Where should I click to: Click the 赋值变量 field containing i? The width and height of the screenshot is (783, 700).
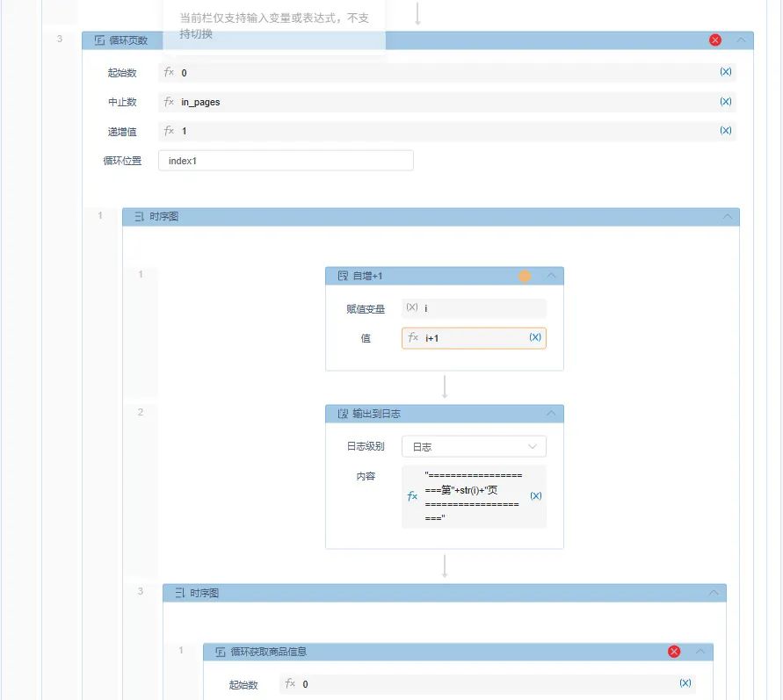475,308
